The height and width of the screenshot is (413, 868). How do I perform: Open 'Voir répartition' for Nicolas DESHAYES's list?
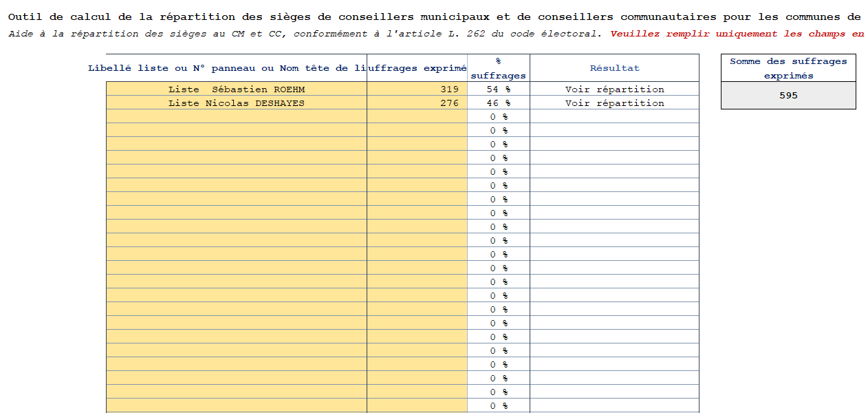pos(614,103)
